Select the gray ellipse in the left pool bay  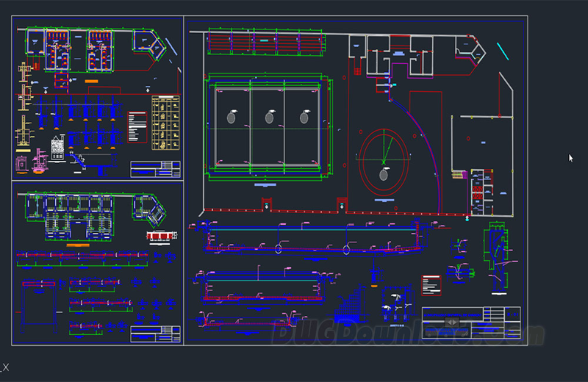[232, 118]
